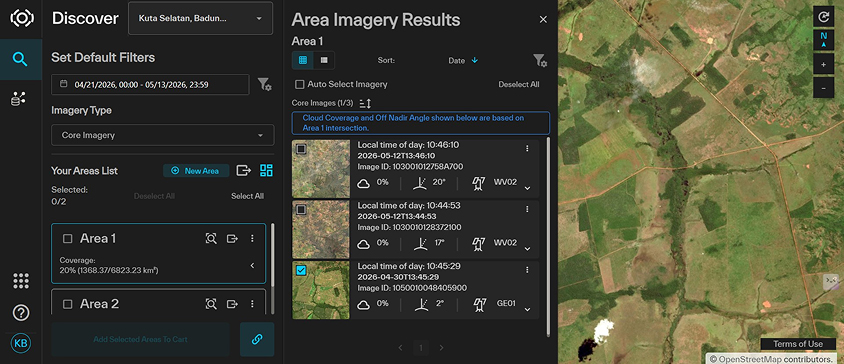Click Add Selected Areas To Cart
Image resolution: width=844 pixels, height=364 pixels.
pos(140,339)
